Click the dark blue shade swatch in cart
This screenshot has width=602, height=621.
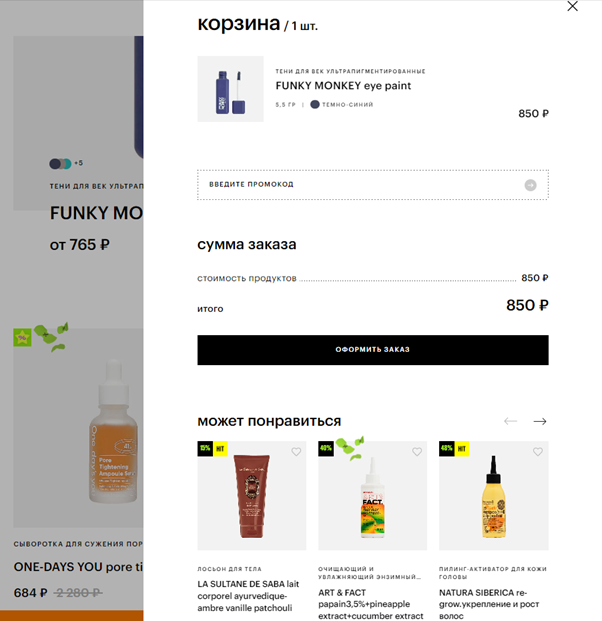(x=315, y=105)
